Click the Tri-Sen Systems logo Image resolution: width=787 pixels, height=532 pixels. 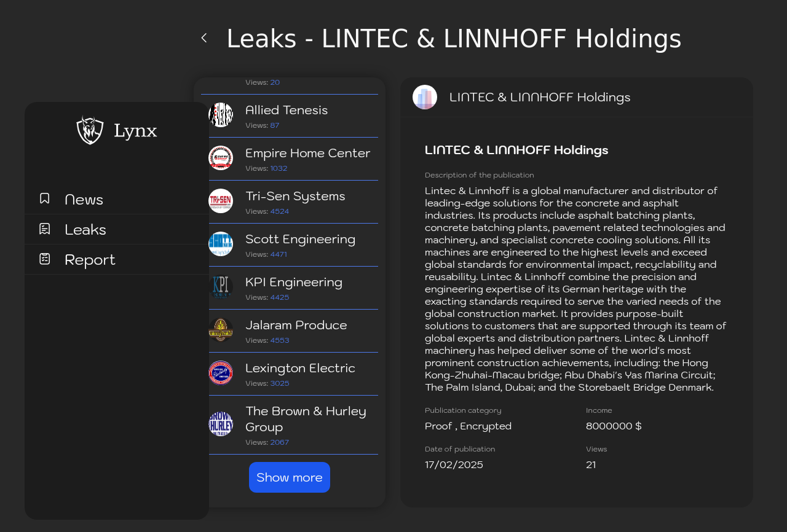click(221, 201)
